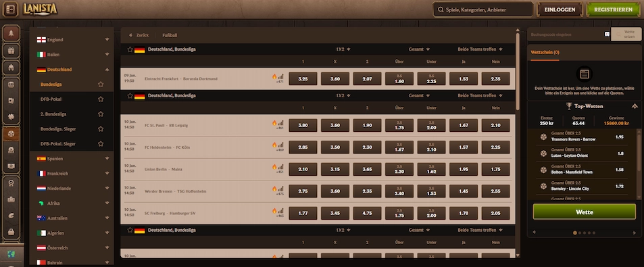Click the Wette setzen button

pos(626,34)
